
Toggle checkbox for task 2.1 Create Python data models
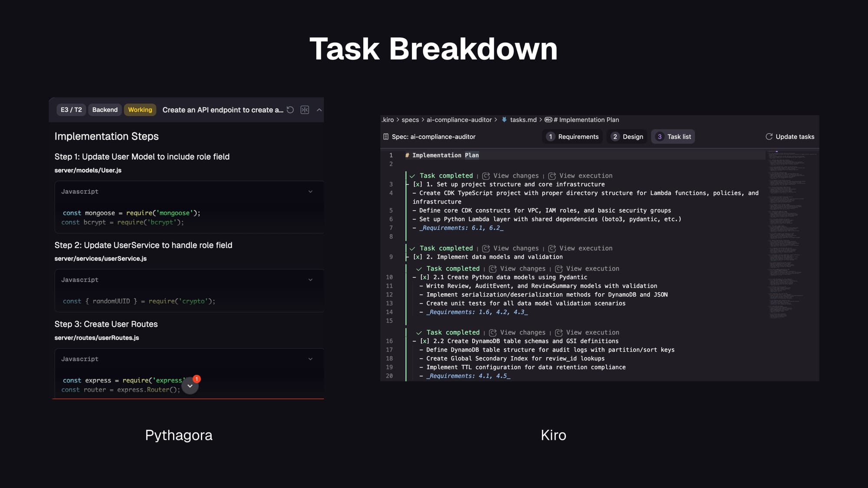424,277
